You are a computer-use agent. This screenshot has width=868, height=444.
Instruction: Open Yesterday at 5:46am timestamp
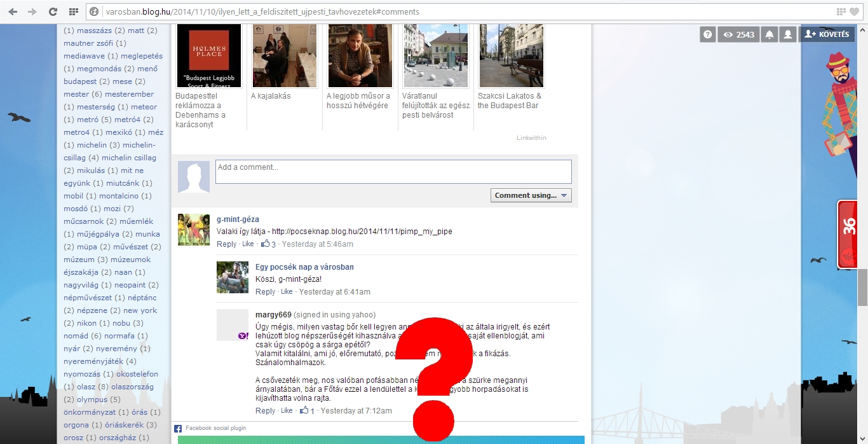tap(318, 244)
